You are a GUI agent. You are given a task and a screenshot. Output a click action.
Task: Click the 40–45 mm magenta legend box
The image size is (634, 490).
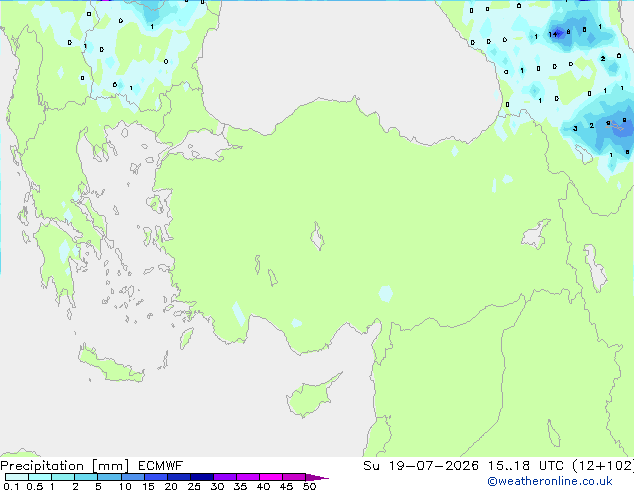pyautogui.click(x=271, y=477)
